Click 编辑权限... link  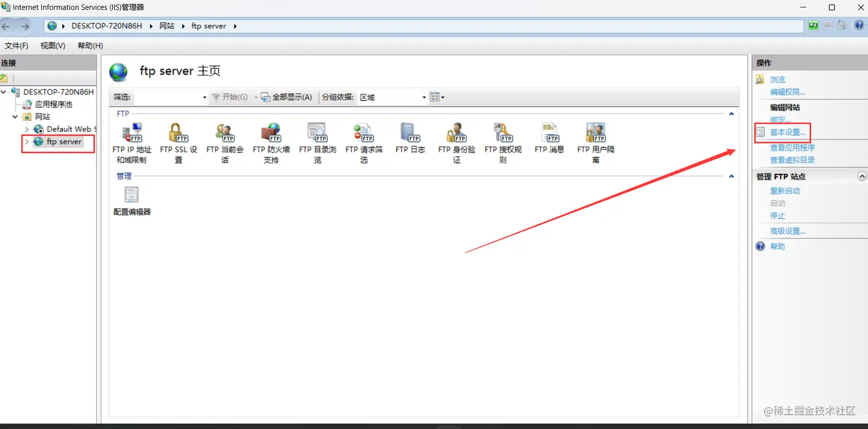(x=788, y=92)
